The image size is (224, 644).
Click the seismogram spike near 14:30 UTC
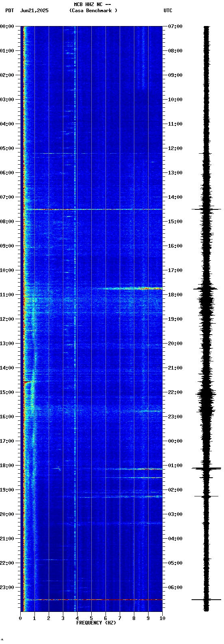coord(207,209)
